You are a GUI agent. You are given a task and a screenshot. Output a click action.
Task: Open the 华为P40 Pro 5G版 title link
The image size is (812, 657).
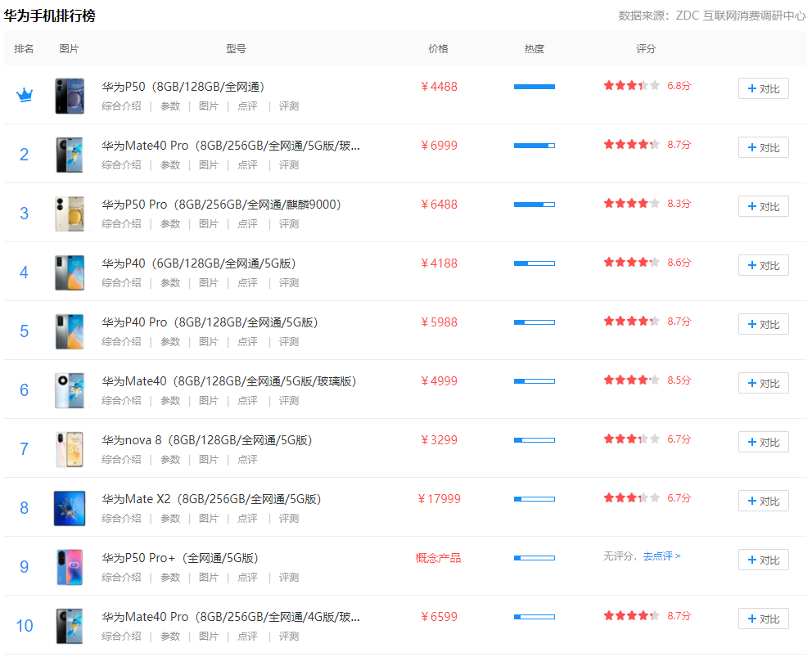point(210,322)
